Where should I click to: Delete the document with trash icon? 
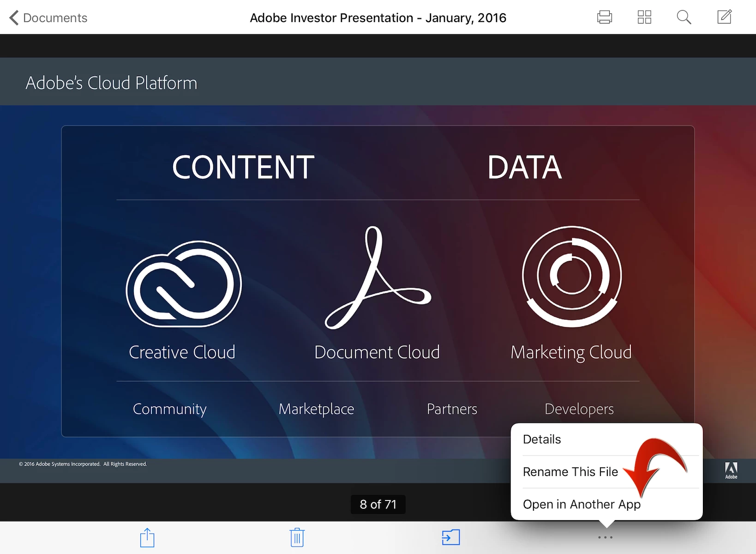(x=297, y=537)
